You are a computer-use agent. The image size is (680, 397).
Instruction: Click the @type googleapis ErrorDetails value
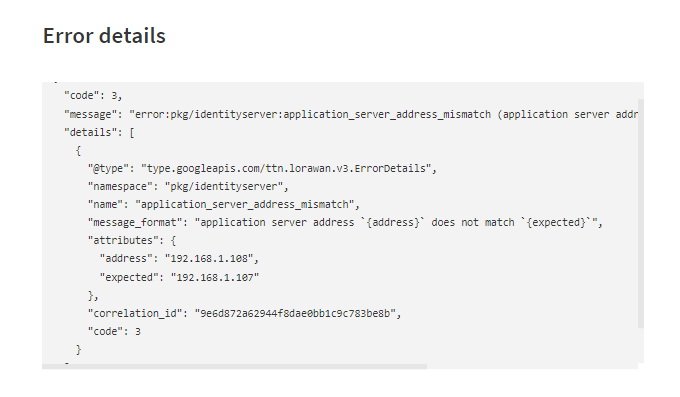pos(289,168)
